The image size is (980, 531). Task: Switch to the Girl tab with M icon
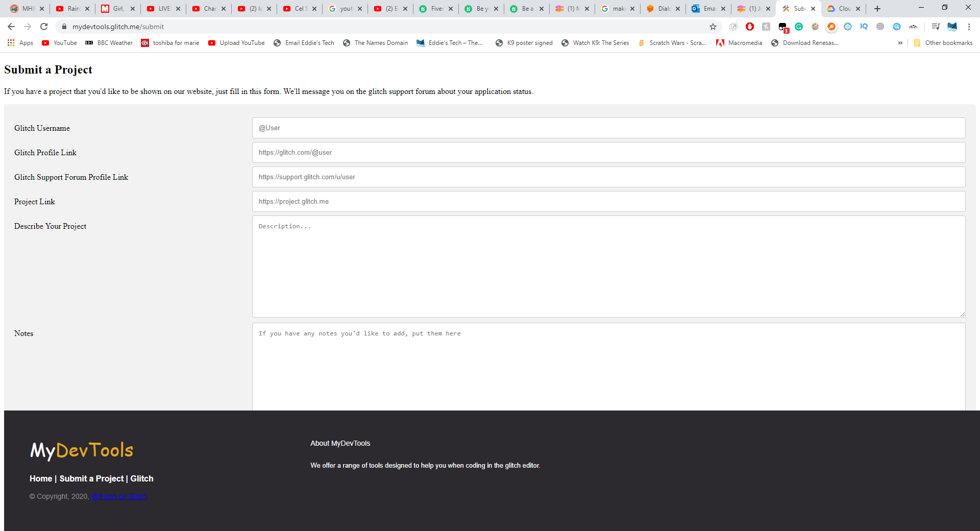coord(118,9)
